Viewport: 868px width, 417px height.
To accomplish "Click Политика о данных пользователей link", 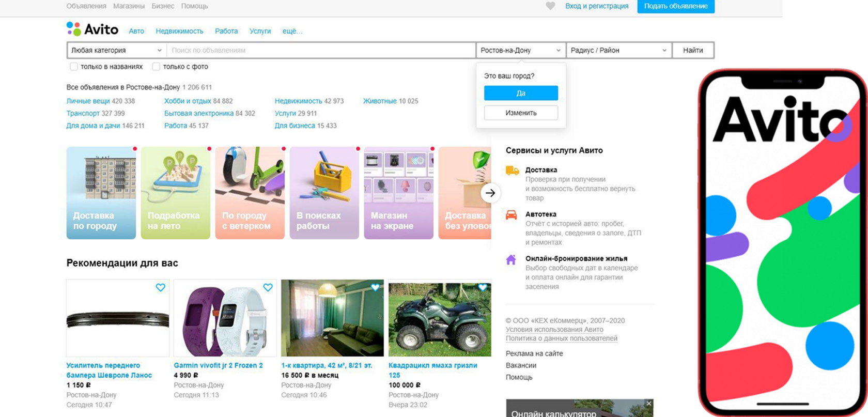I will (x=562, y=338).
